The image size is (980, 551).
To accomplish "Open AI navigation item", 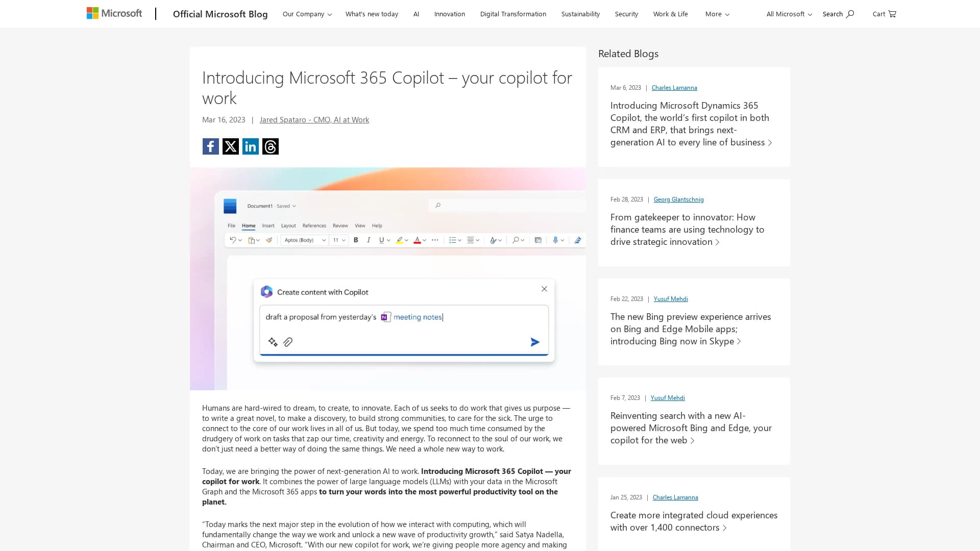I will coord(416,14).
